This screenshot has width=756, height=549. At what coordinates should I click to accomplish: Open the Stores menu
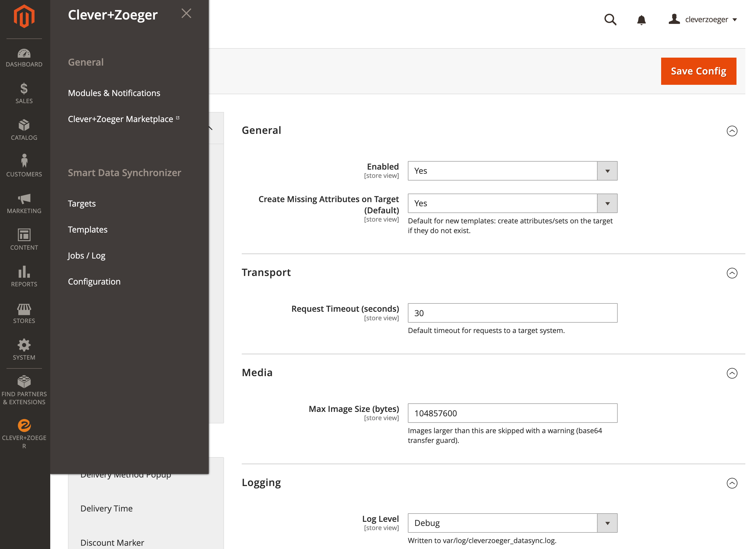coord(24,313)
